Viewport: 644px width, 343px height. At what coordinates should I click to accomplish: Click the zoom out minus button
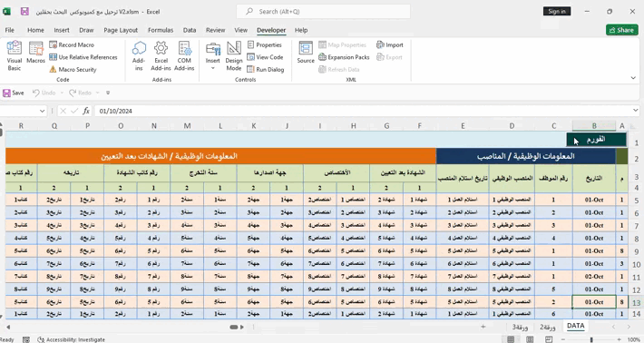[563, 339]
